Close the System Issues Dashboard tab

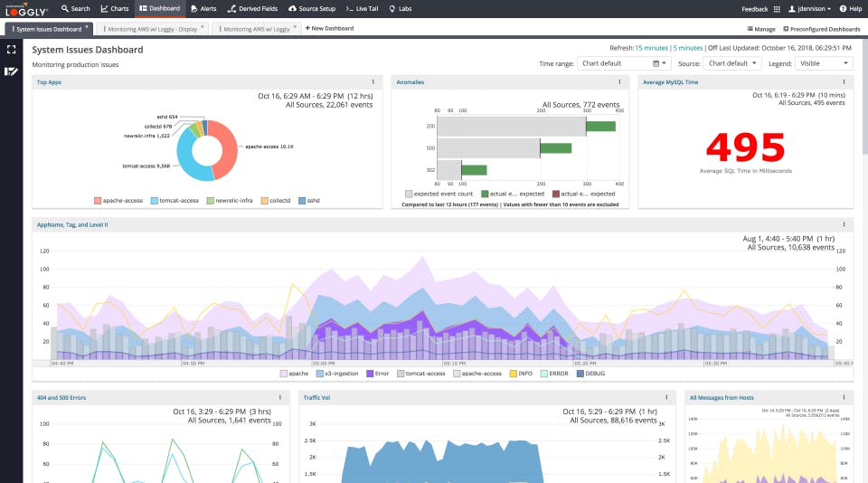[x=87, y=27]
